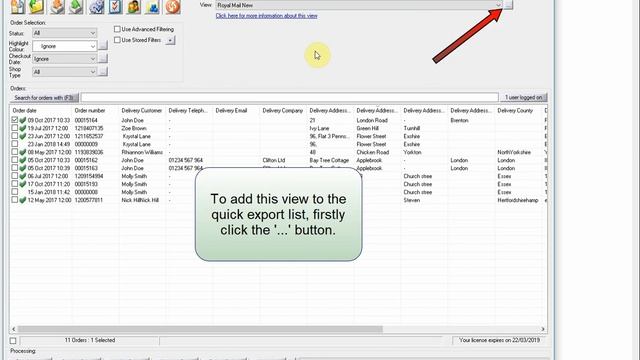Image resolution: width=640 pixels, height=360 pixels.
Task: Open the View dropdown showing Royal Mail New
Action: (x=359, y=5)
